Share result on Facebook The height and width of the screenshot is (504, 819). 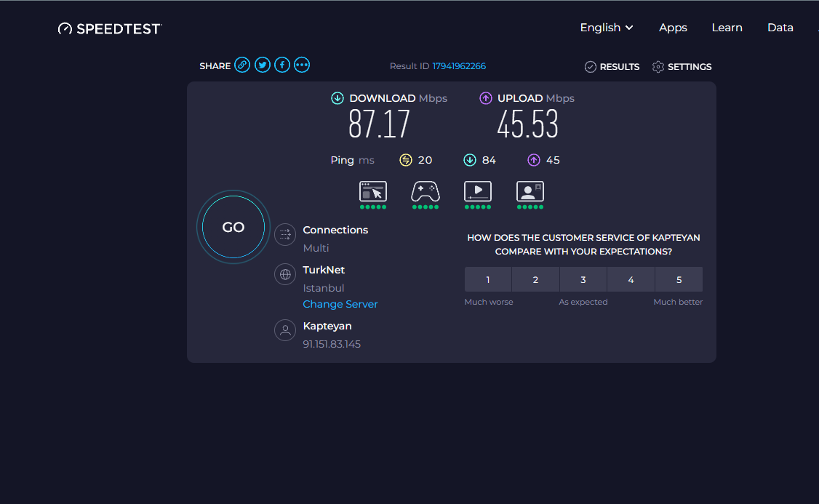point(282,65)
